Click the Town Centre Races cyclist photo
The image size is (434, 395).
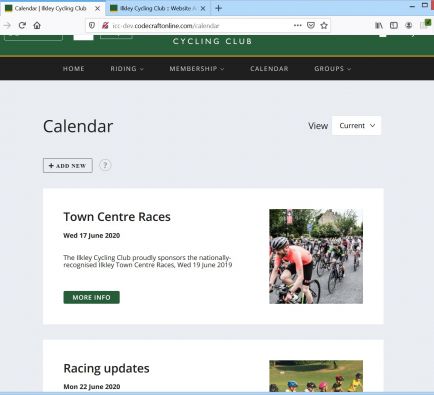[316, 256]
